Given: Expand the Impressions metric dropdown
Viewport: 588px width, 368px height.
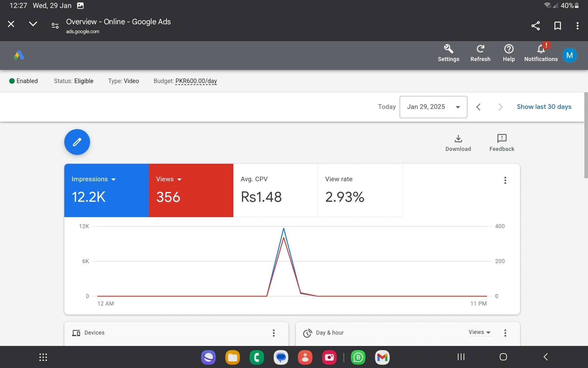Looking at the screenshot, I should pos(114,179).
